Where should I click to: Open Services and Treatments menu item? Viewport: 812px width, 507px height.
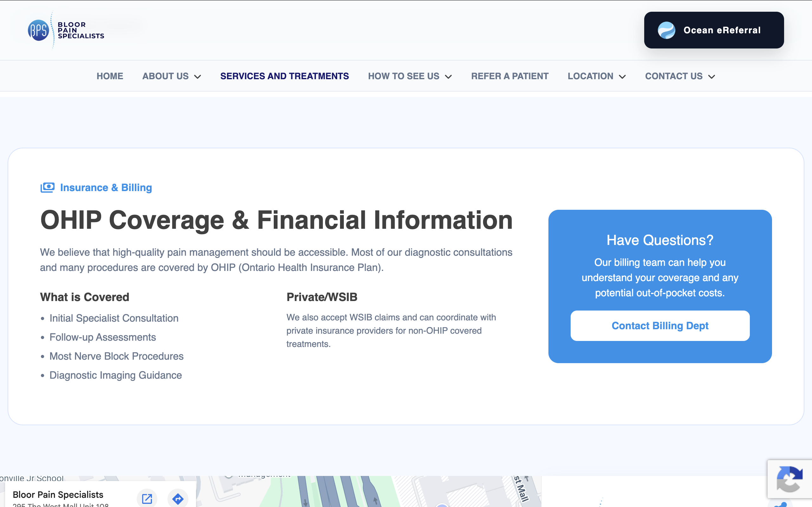[285, 76]
